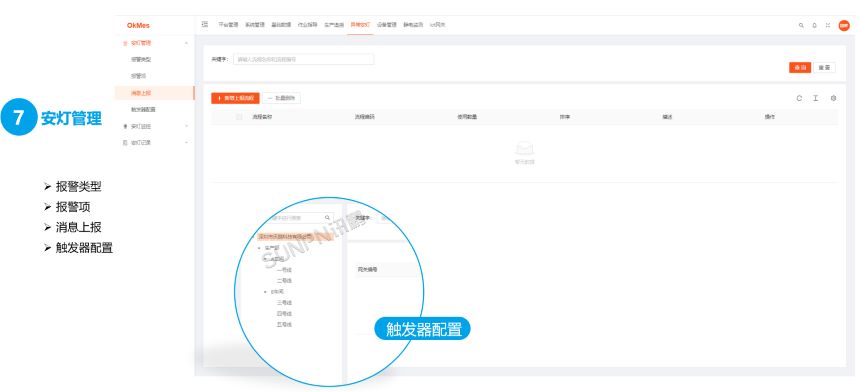Click the 流程编码 column header
This screenshot has height=392, width=860.
coord(365,117)
